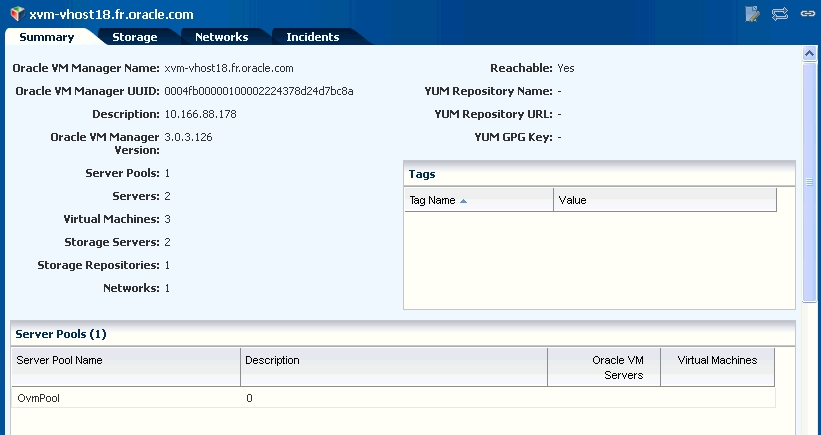Click the Reachable value Yes
Screen dimensions: 821x435
[566, 68]
